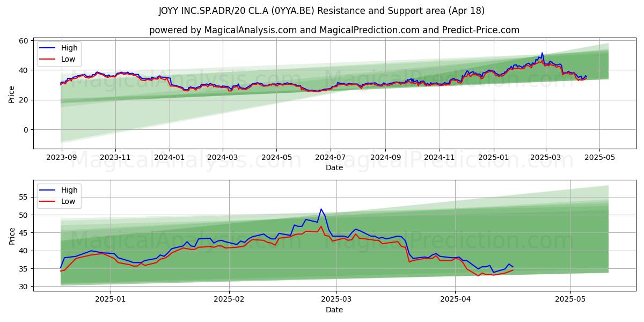Click the 'Price' axis label of bottom chart

click(x=12, y=236)
